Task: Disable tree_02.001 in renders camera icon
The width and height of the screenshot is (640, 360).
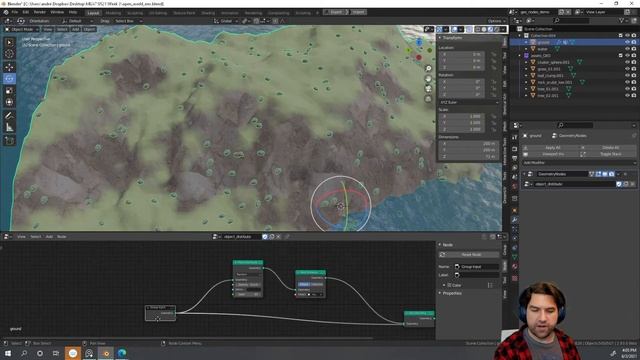Action: point(634,96)
